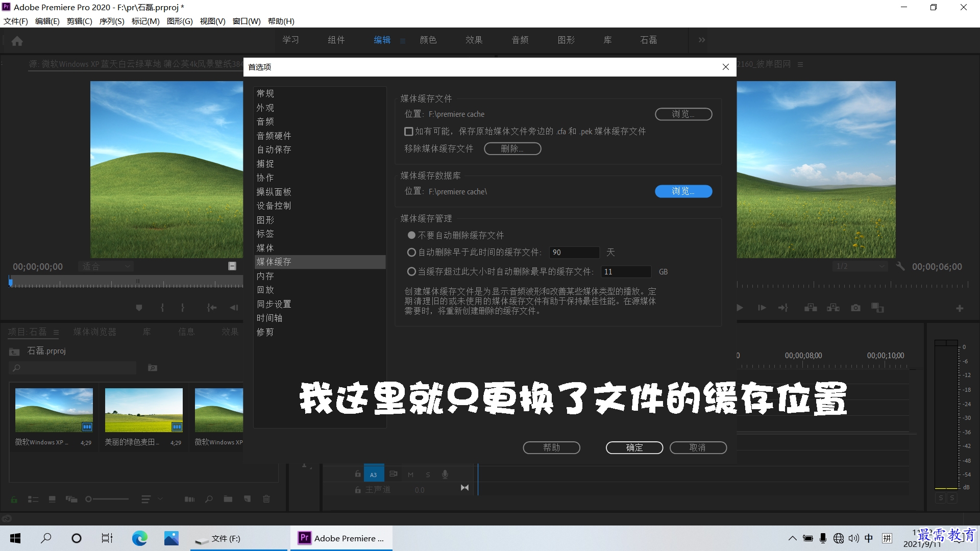Click 浏览 button for media cache database
This screenshot has width=980, height=551.
683,191
